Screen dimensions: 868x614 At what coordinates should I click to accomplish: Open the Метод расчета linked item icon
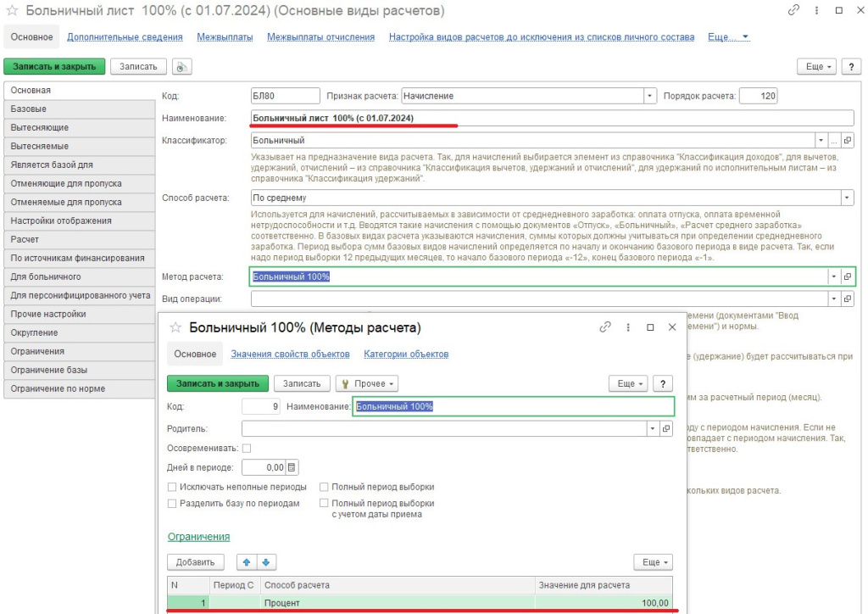tap(848, 277)
